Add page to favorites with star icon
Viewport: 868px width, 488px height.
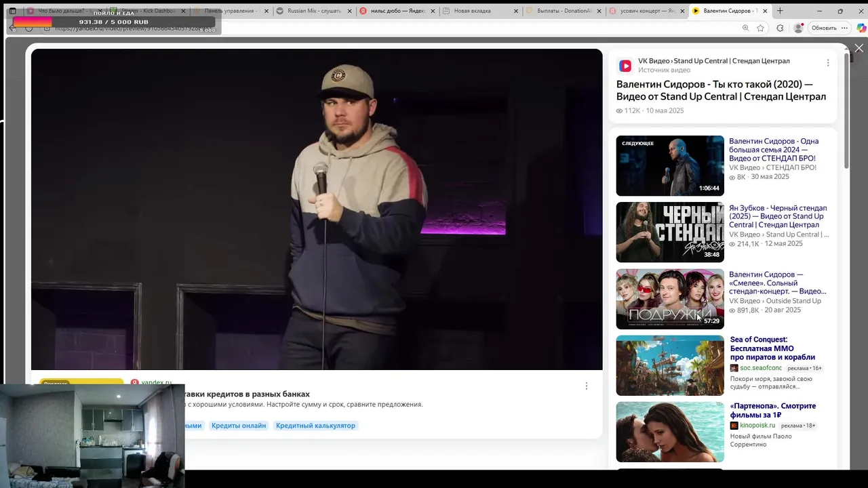(761, 28)
